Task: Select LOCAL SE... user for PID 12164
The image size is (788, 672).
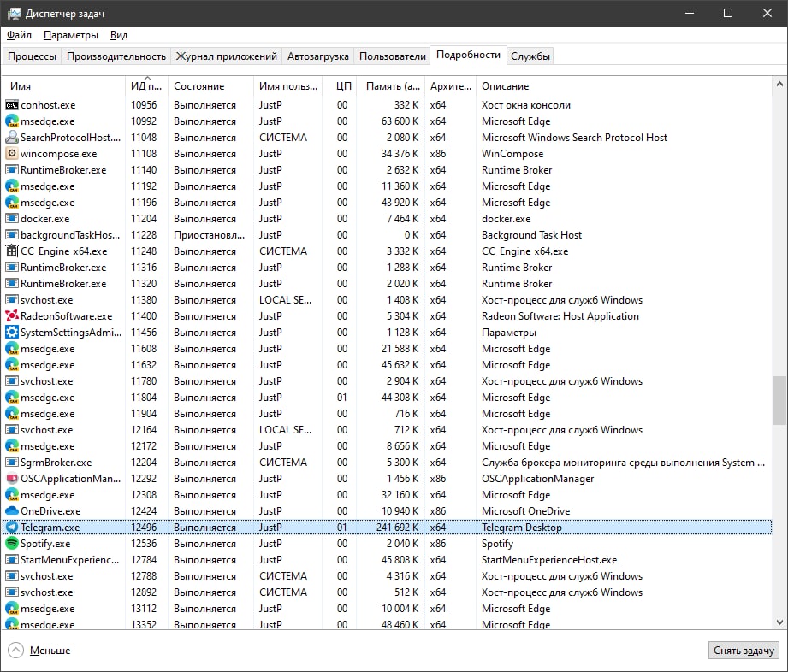Action: pyautogui.click(x=285, y=430)
